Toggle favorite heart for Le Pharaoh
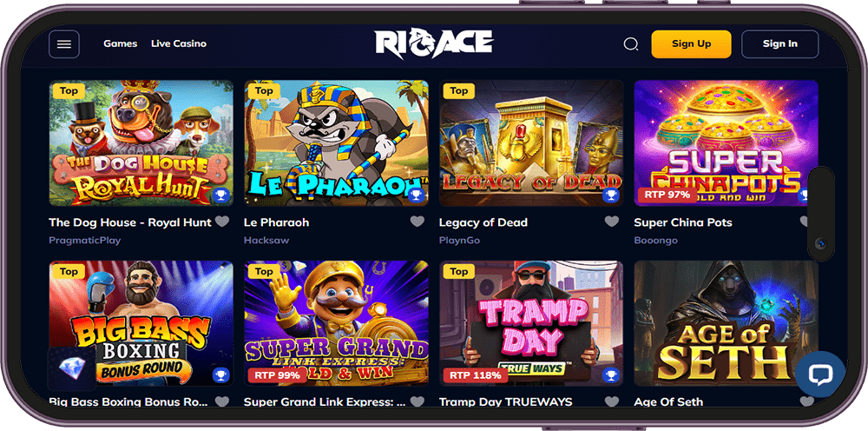The width and height of the screenshot is (868, 431). point(418,222)
